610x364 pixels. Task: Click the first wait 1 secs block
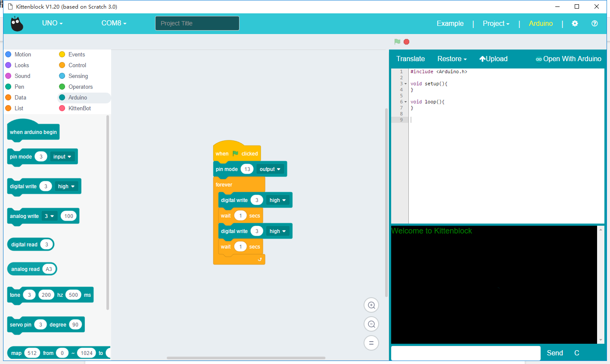241,216
